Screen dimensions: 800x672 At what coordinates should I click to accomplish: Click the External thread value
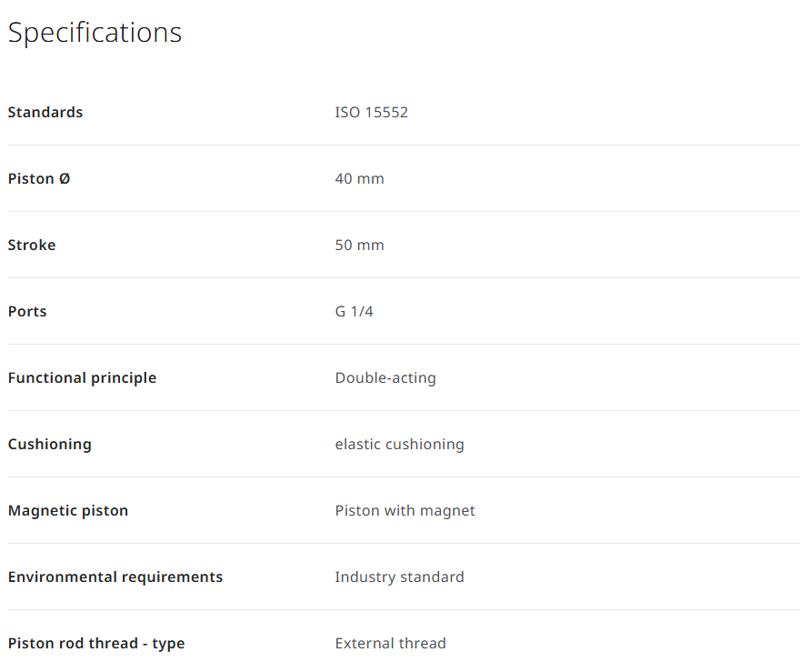[x=391, y=644]
